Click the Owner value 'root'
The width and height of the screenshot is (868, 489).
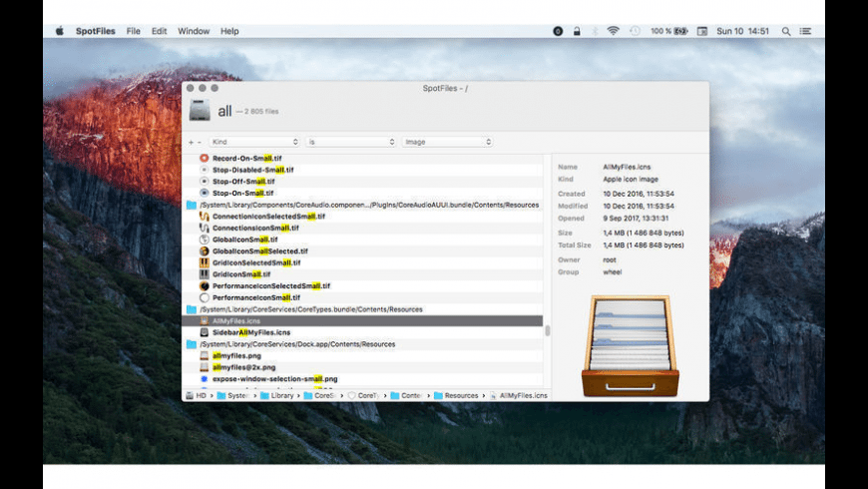610,259
